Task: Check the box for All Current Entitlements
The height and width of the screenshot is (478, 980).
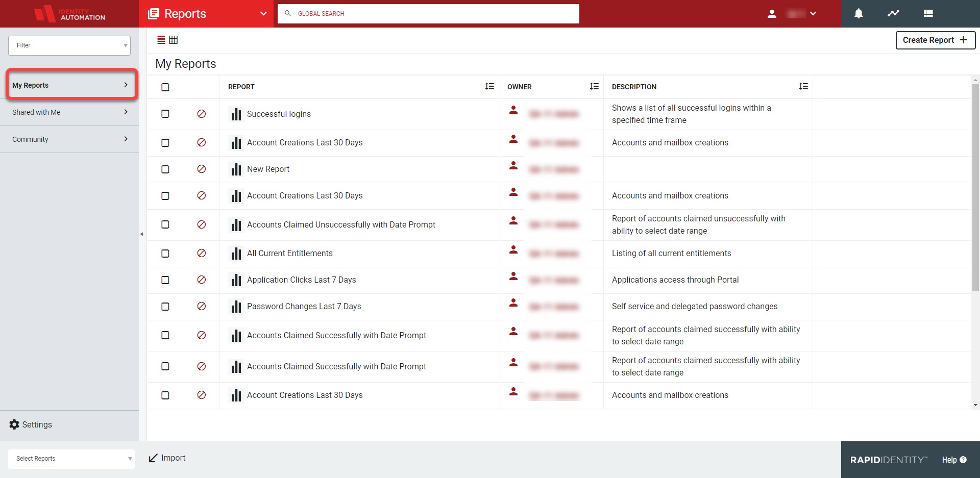Action: pos(165,254)
